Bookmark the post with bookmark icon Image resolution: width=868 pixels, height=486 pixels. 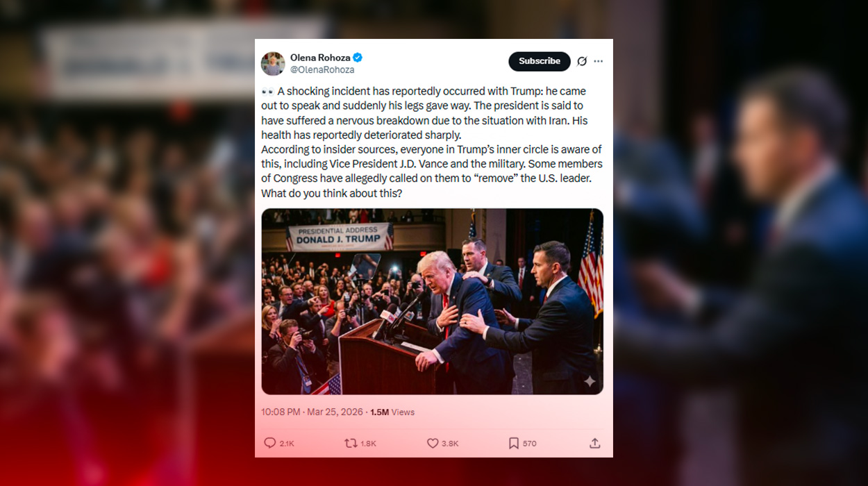(x=514, y=443)
